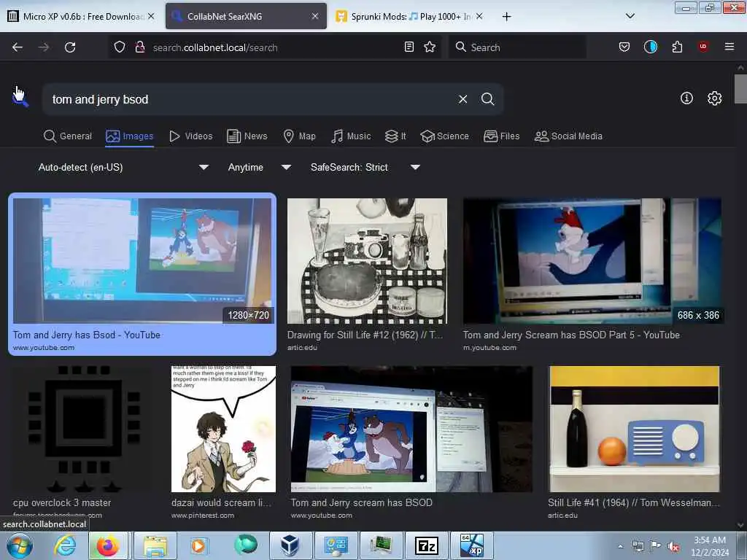The height and width of the screenshot is (560, 747).
Task: Reload the current page
Action: [x=70, y=47]
